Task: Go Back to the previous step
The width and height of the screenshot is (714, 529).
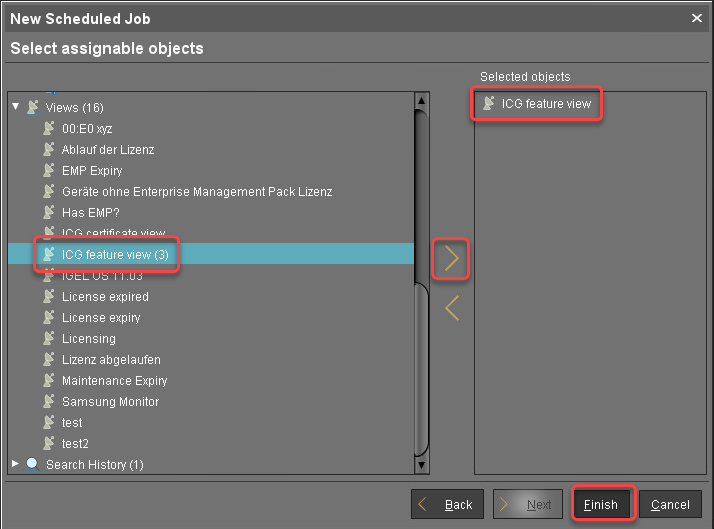Action: 448,504
